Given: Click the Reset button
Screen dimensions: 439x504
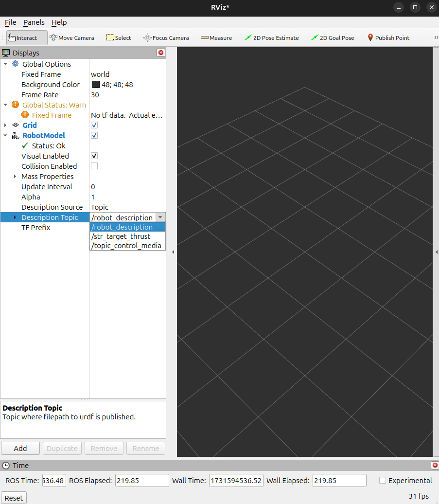Looking at the screenshot, I should coord(14,498).
